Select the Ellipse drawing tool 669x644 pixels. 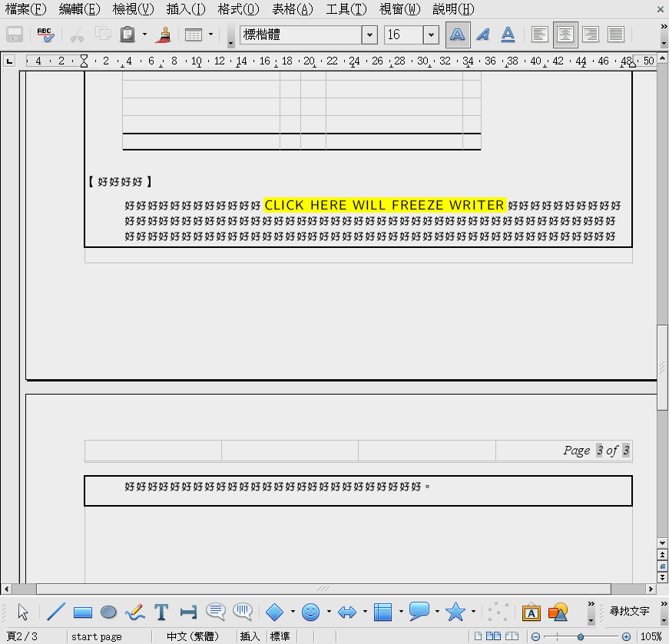point(108,612)
